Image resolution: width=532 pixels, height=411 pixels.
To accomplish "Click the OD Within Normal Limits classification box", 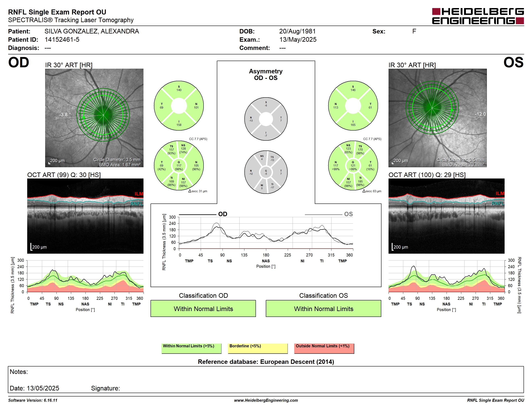I will click(x=203, y=308).
